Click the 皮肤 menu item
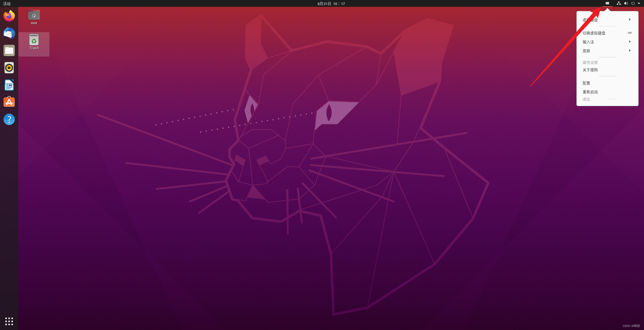 click(x=607, y=51)
